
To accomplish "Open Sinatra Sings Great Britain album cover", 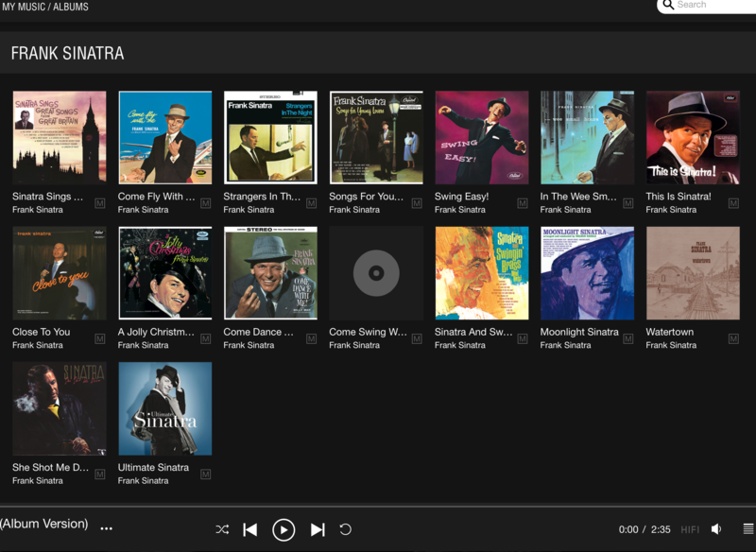I will [60, 137].
